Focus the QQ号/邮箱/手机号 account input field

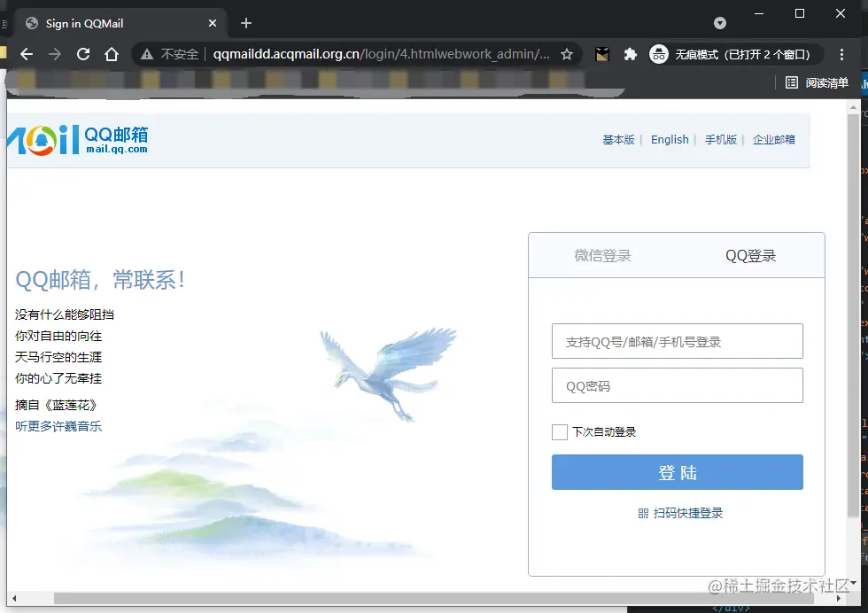point(677,341)
